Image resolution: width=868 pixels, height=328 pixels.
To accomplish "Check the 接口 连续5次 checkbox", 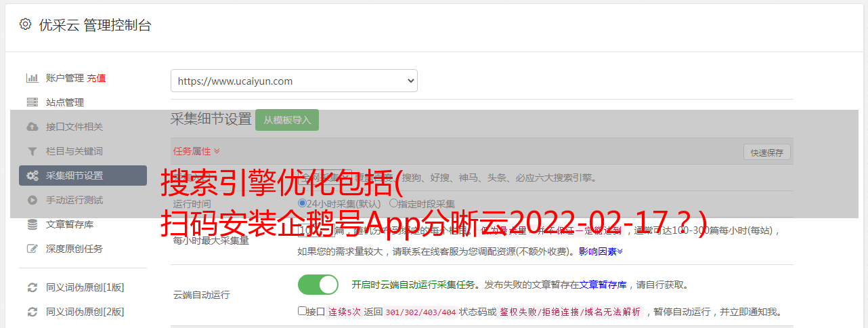I will tap(302, 311).
